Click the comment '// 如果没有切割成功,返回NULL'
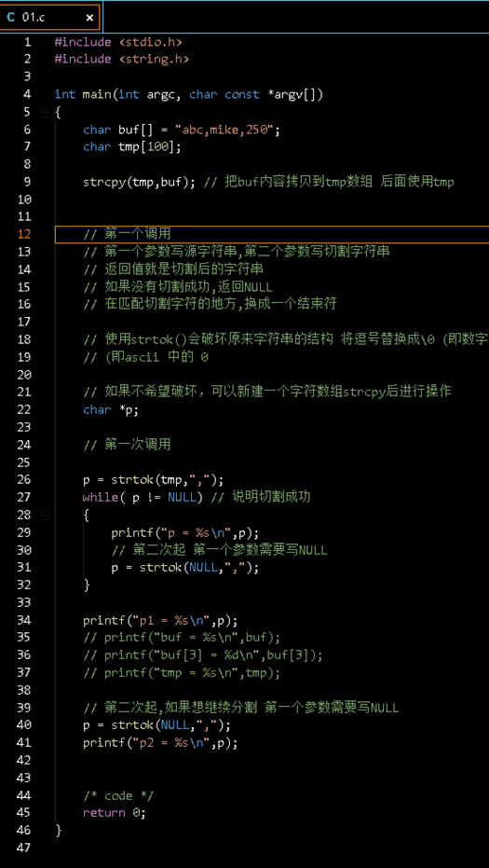This screenshot has width=489, height=868. click(x=178, y=287)
